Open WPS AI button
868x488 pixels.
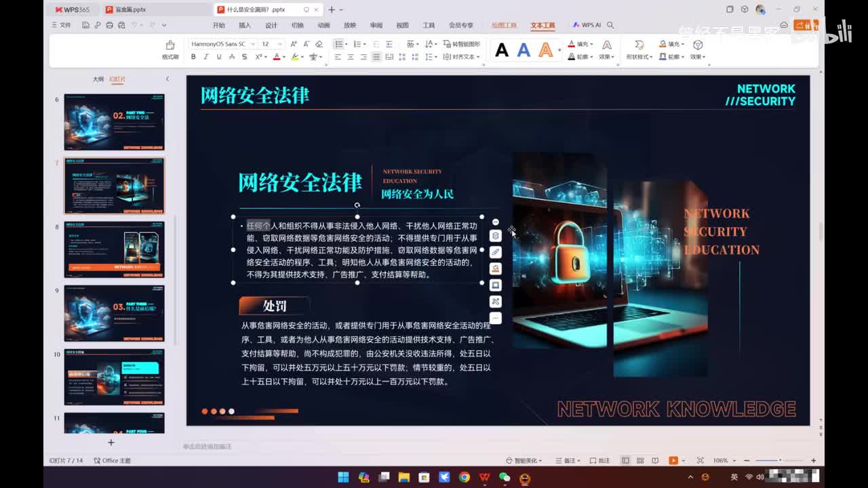point(587,25)
